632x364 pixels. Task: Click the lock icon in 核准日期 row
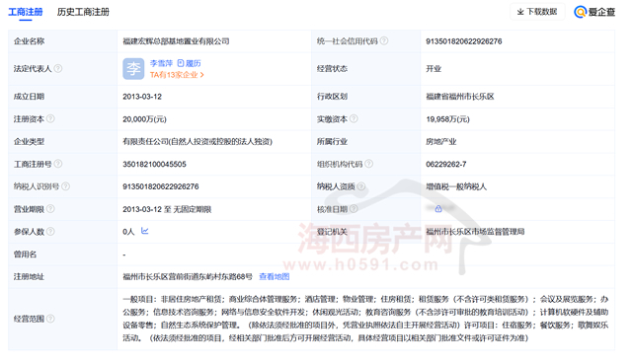coord(438,208)
